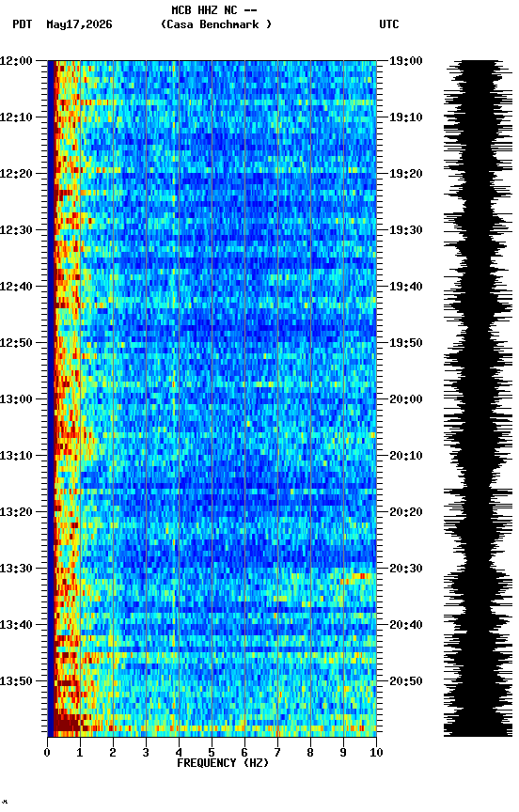Click the '1' frequency axis tick label

(x=80, y=753)
